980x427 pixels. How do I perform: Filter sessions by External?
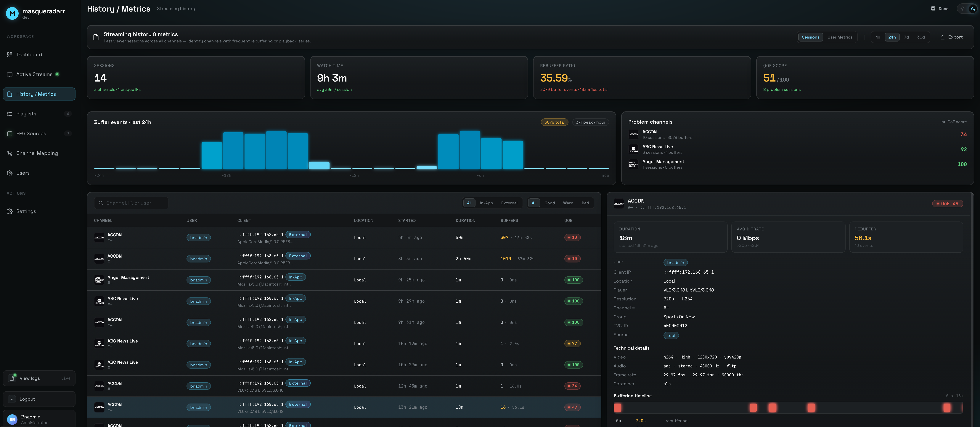coord(509,203)
